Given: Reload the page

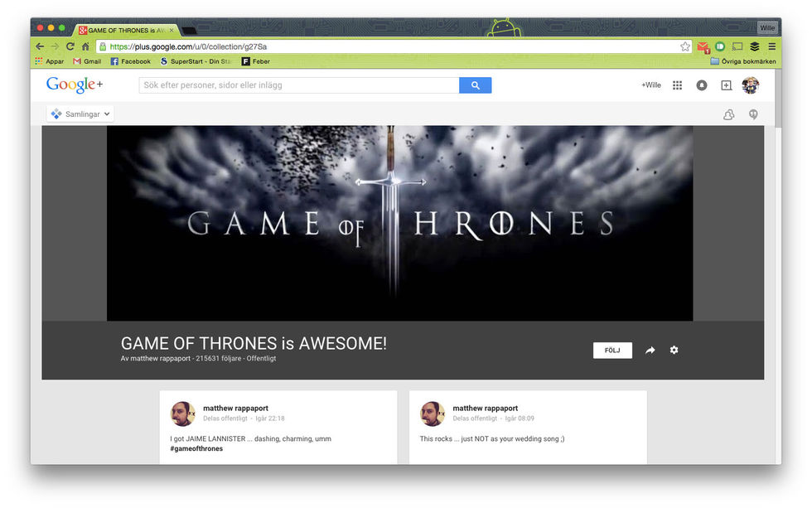Looking at the screenshot, I should click(x=70, y=46).
